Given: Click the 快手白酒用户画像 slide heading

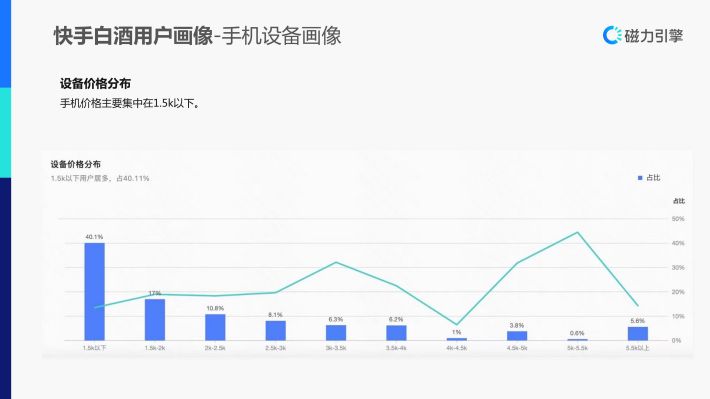Looking at the screenshot, I should (133, 36).
